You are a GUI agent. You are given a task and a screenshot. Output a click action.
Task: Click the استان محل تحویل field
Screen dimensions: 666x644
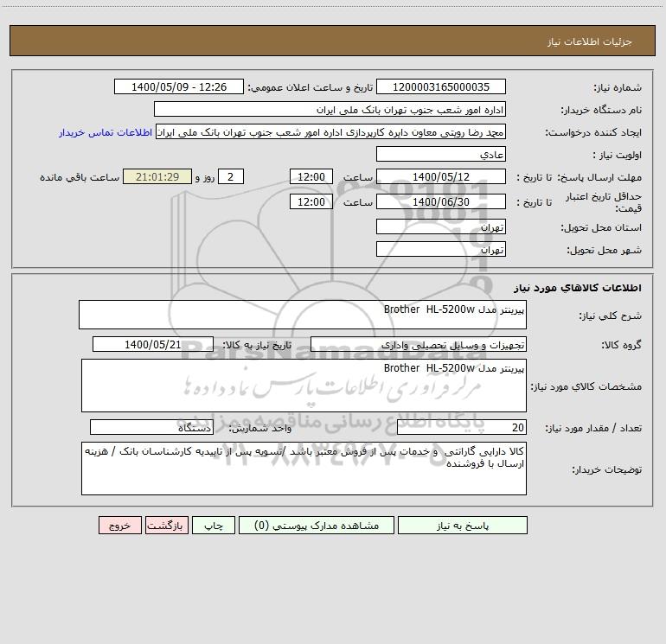441,226
